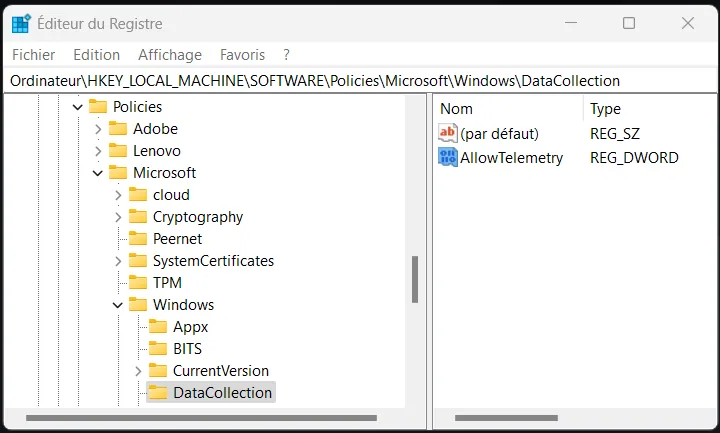Image resolution: width=720 pixels, height=433 pixels.
Task: Click the REG_DWORD type cell
Action: pos(634,157)
